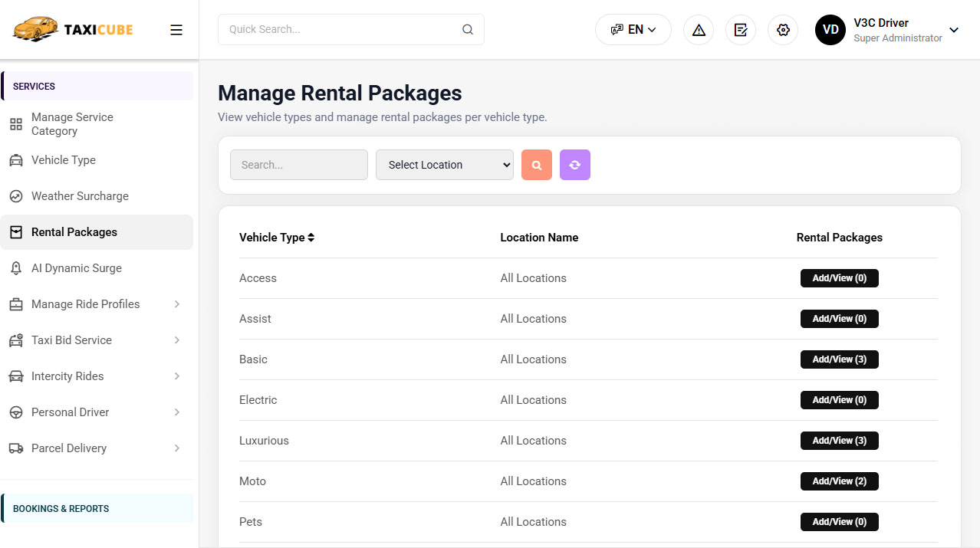
Task: Click the orange search button icon
Action: (x=537, y=165)
